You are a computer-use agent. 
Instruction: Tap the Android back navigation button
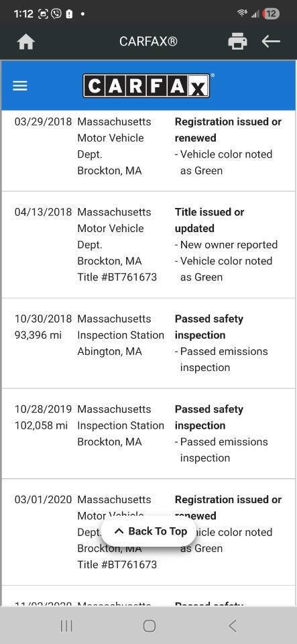[232, 626]
